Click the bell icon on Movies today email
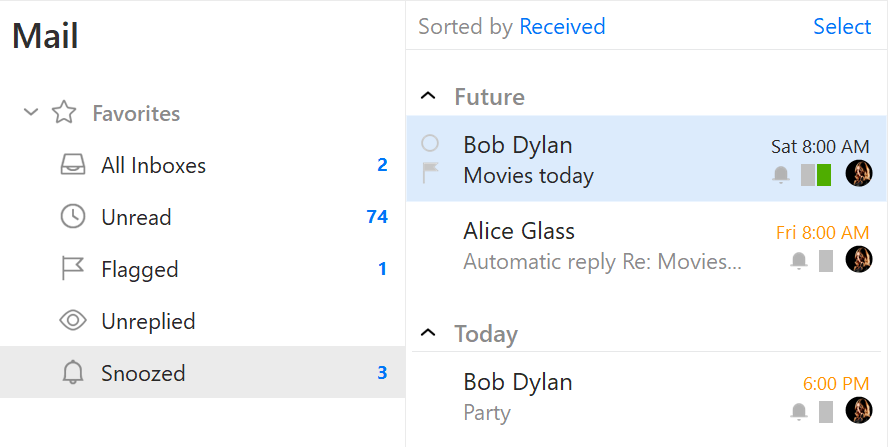 pos(781,175)
